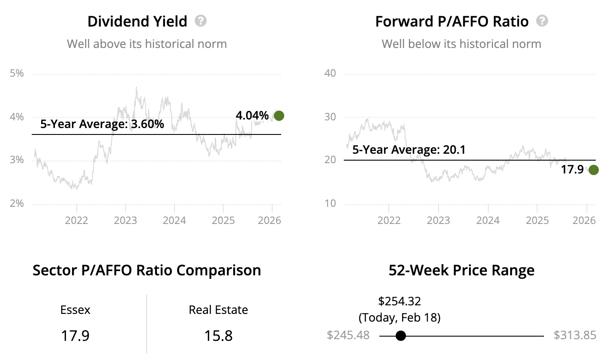Click the black dot on the 52-week range
The image size is (607, 364).
[400, 336]
